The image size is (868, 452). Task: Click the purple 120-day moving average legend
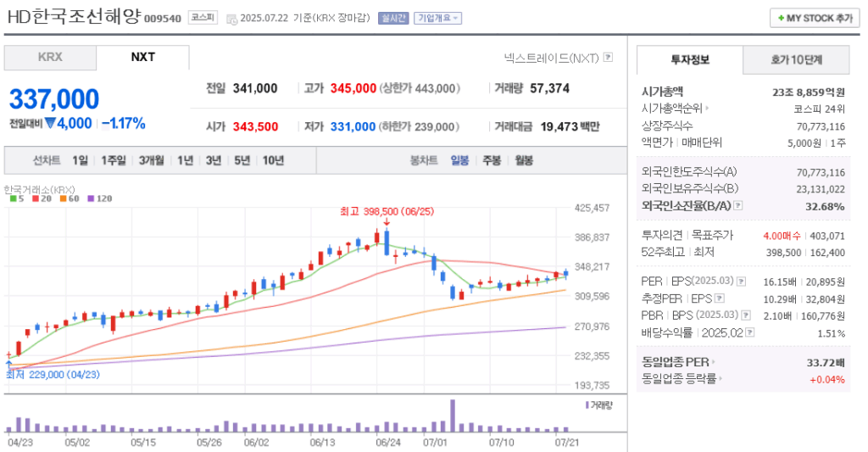pyautogui.click(x=100, y=198)
